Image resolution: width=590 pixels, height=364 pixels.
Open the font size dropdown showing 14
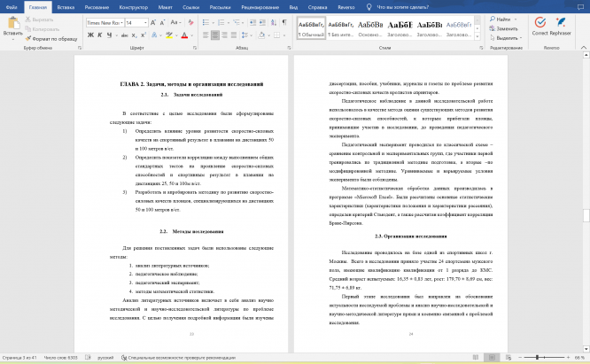[145, 23]
